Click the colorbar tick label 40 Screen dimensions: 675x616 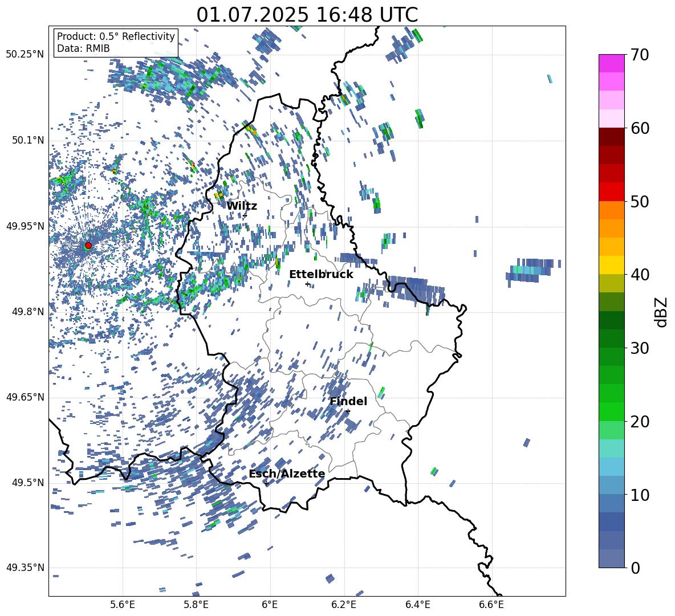coord(640,275)
